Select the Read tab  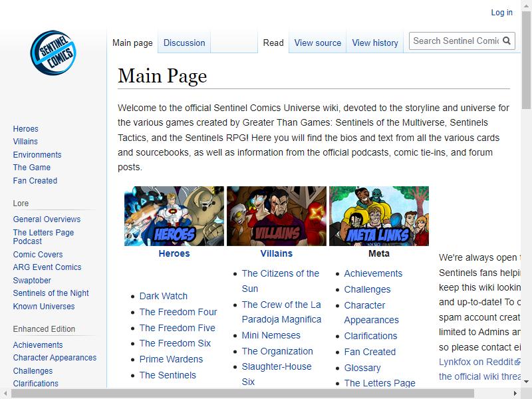coord(273,43)
